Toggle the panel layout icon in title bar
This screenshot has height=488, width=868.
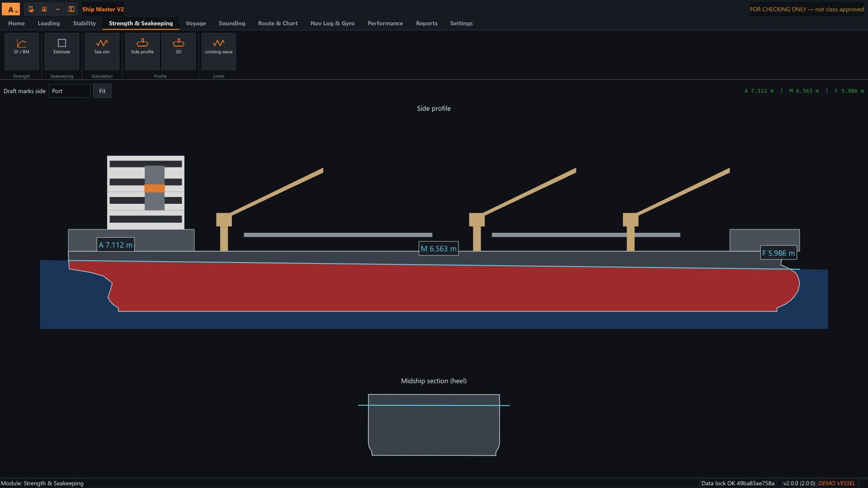click(71, 9)
